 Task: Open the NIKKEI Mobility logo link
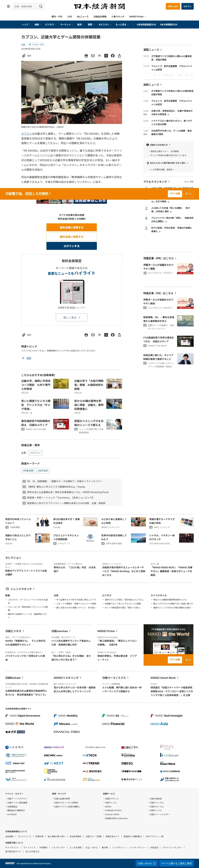pyautogui.click(x=66, y=715)
